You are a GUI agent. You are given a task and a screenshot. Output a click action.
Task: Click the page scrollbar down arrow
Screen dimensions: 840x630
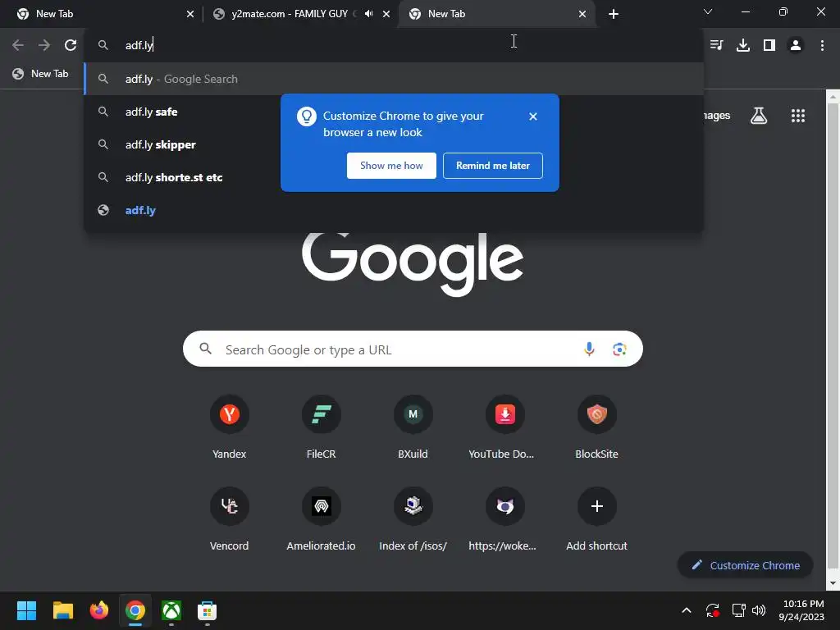pyautogui.click(x=833, y=583)
